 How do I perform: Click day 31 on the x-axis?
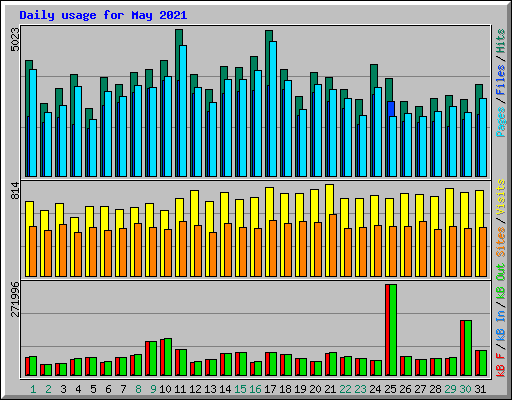[x=480, y=389]
